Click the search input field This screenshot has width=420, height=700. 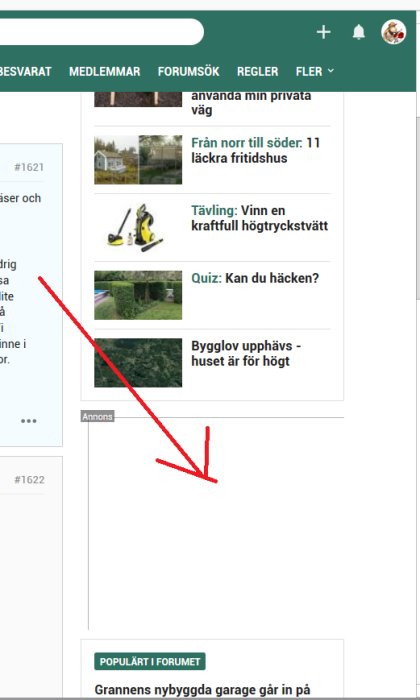tap(102, 32)
